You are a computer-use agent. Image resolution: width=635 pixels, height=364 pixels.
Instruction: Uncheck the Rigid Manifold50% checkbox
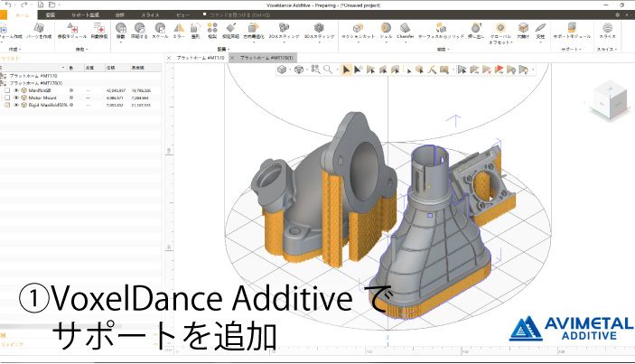point(7,105)
